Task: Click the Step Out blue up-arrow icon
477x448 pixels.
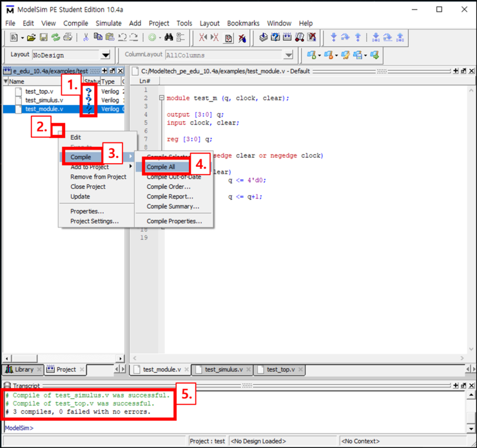Action: [x=358, y=37]
